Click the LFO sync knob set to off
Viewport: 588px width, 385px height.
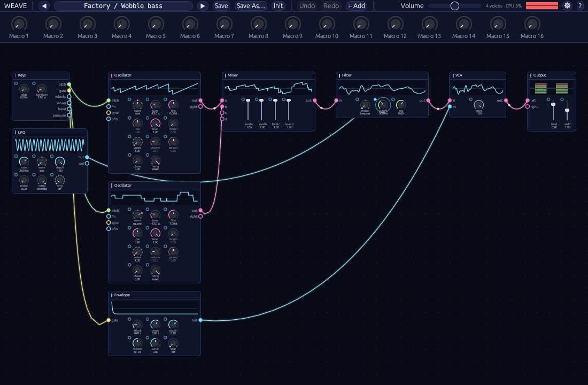coord(60,180)
